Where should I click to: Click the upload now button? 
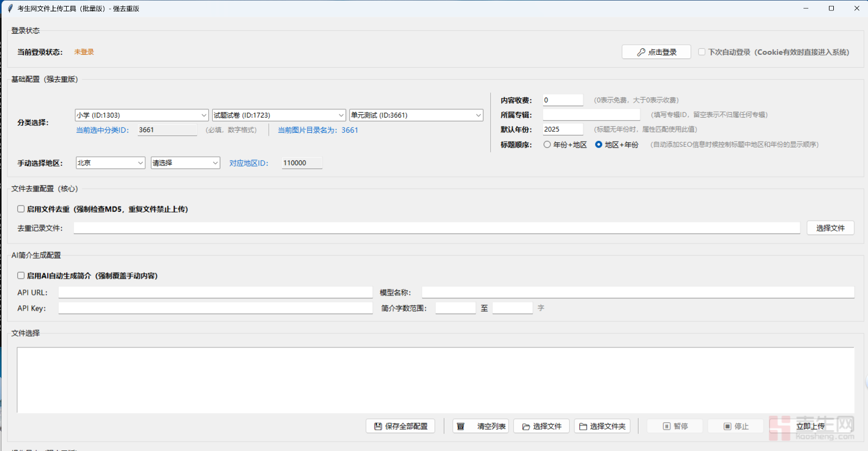click(x=810, y=427)
